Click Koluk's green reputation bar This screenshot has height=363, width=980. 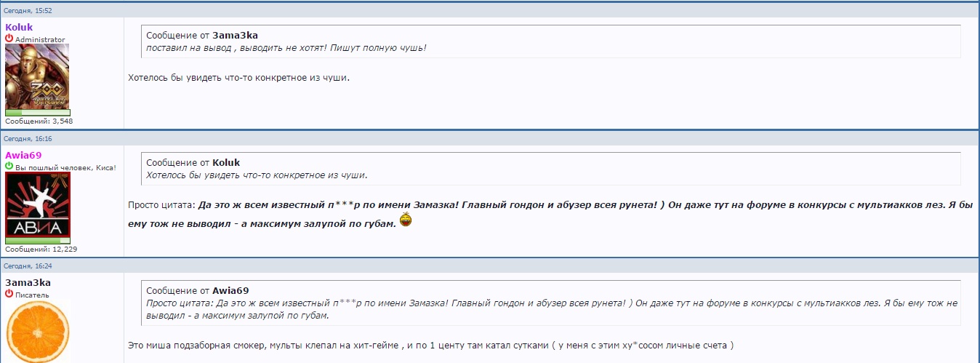pyautogui.click(x=38, y=113)
